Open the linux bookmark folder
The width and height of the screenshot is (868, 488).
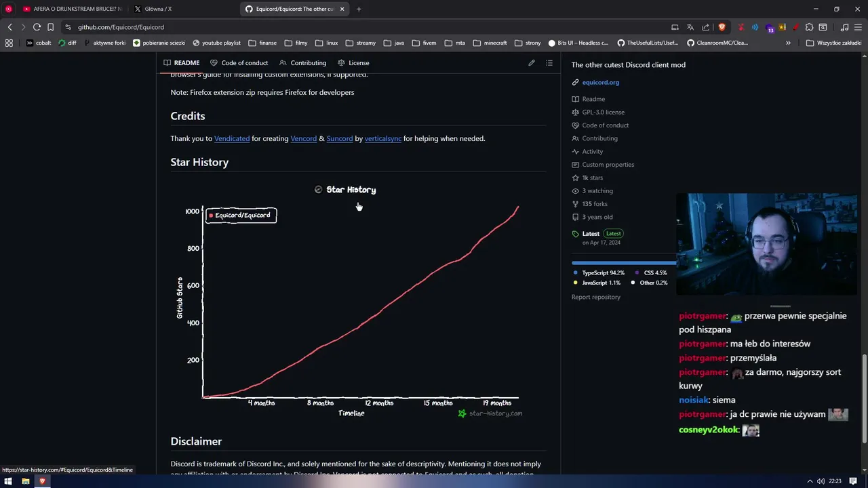pyautogui.click(x=326, y=43)
